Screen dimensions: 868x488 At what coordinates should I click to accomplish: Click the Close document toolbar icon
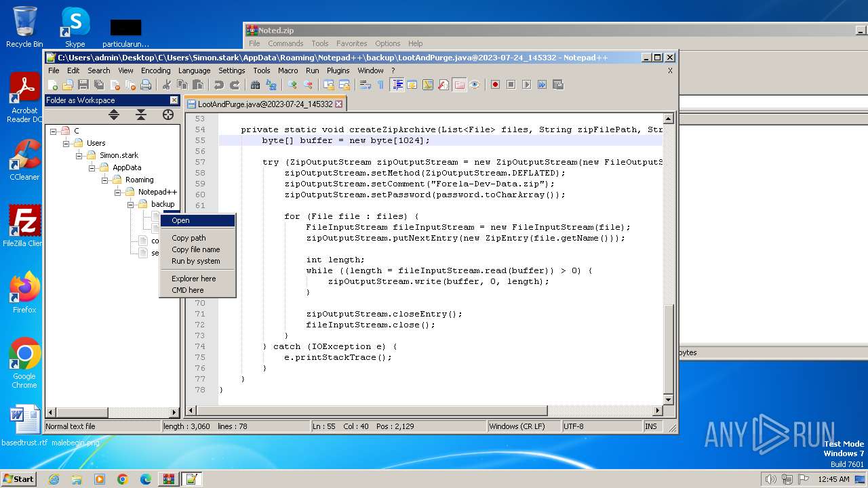pos(115,85)
